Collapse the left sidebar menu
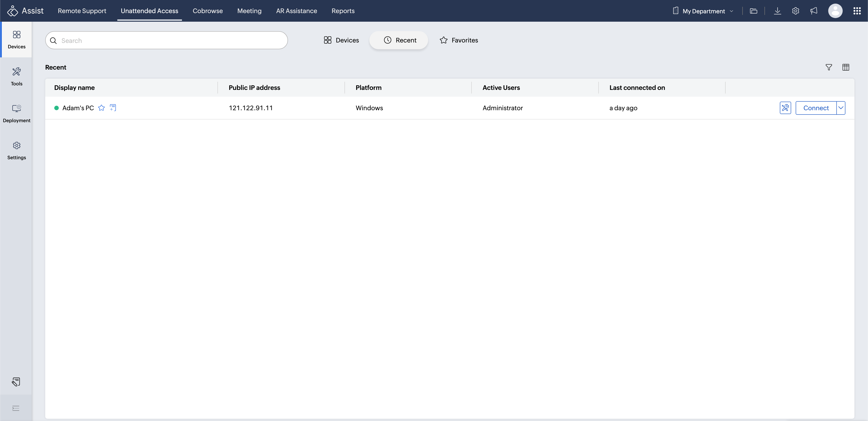 16,408
